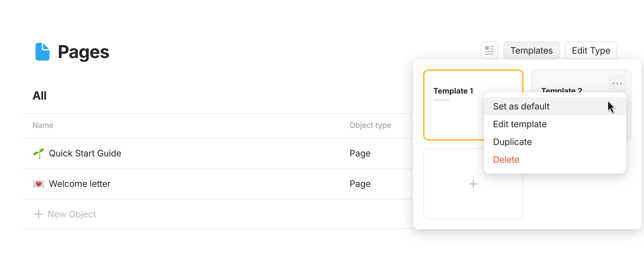Open the Quick Start Guide page
The height and width of the screenshot is (269, 644).
[85, 154]
